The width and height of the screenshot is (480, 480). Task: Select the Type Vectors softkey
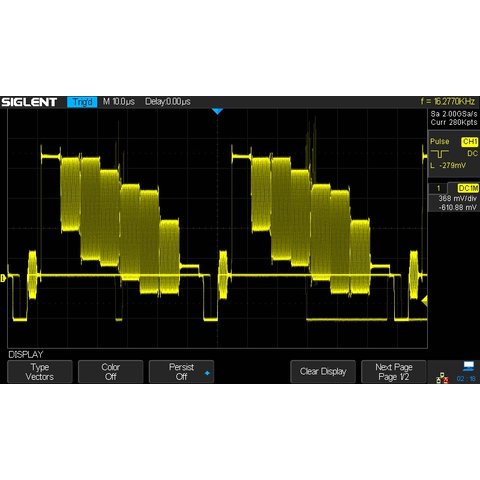click(x=40, y=371)
